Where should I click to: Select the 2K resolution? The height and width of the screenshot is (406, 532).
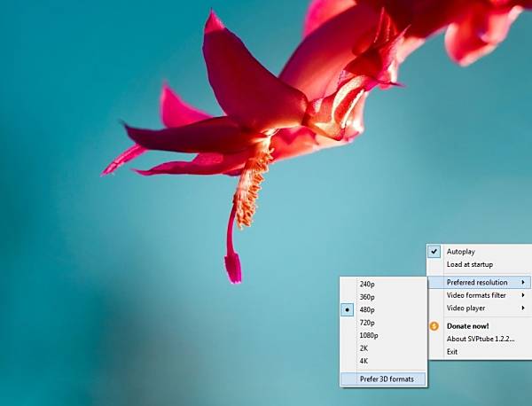tap(364, 348)
